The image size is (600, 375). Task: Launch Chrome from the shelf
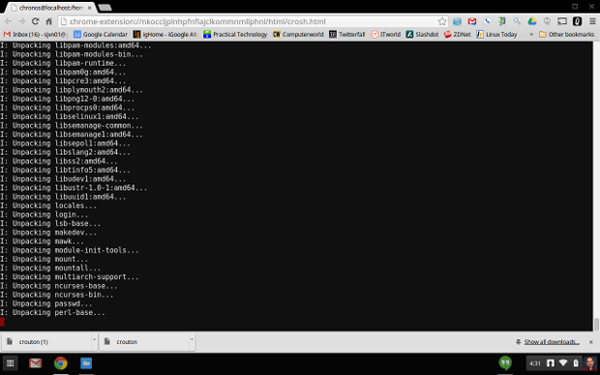coord(60,363)
